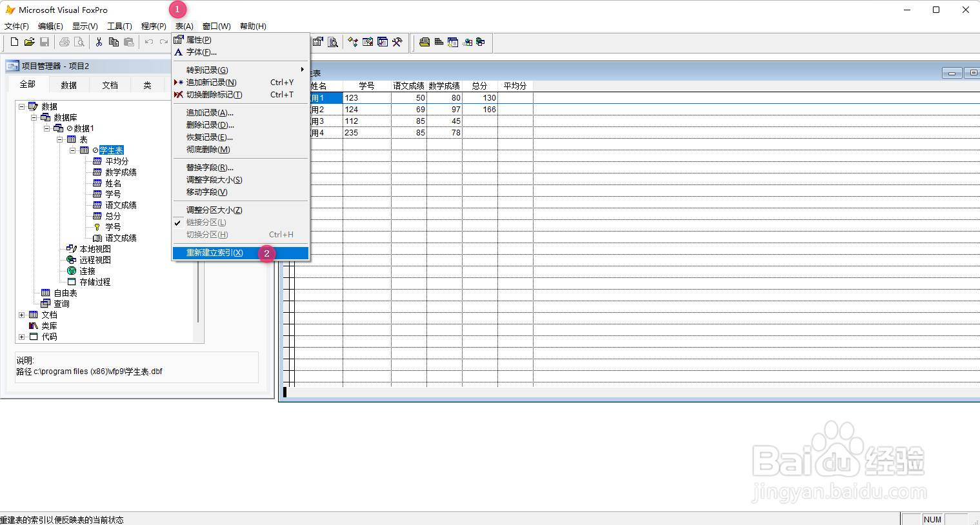
Task: Expand the 文档 tree node
Action: pyautogui.click(x=21, y=315)
